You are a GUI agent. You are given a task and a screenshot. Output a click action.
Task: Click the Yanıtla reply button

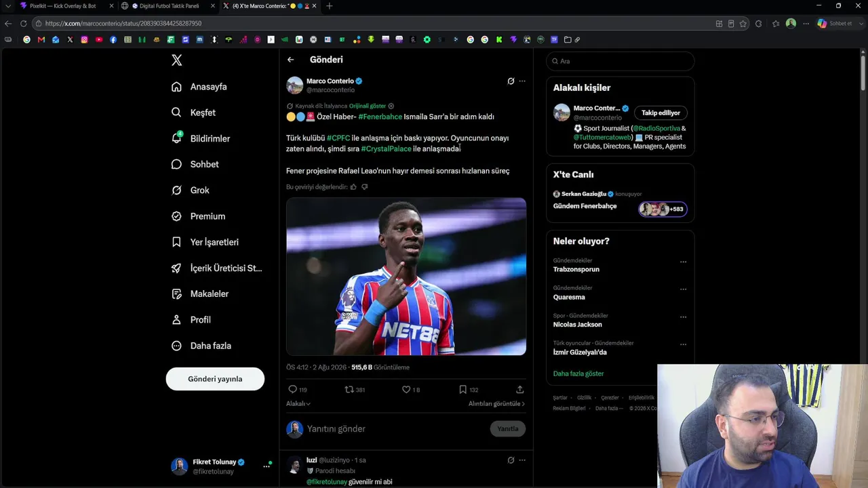[508, 429]
